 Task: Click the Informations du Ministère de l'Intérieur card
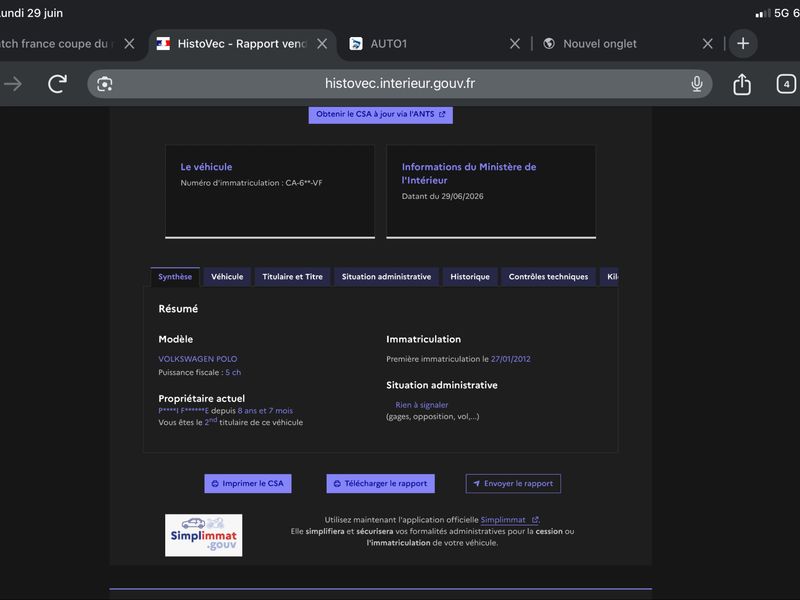coord(491,191)
